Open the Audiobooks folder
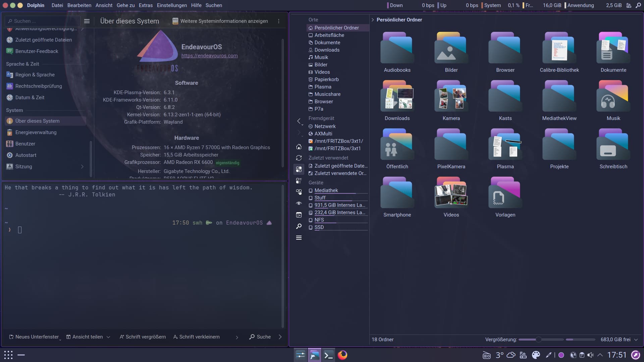The width and height of the screenshot is (644, 362). tap(397, 52)
